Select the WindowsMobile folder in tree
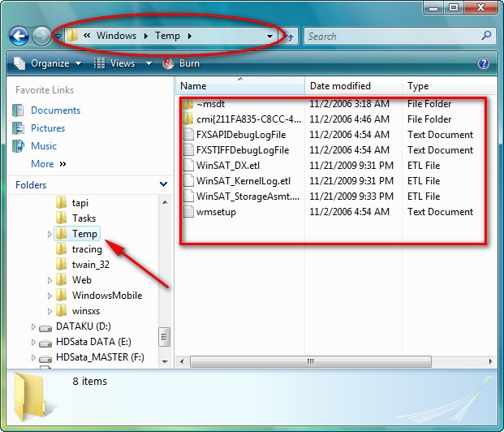Viewport: 504px width, 432px height. (x=107, y=296)
